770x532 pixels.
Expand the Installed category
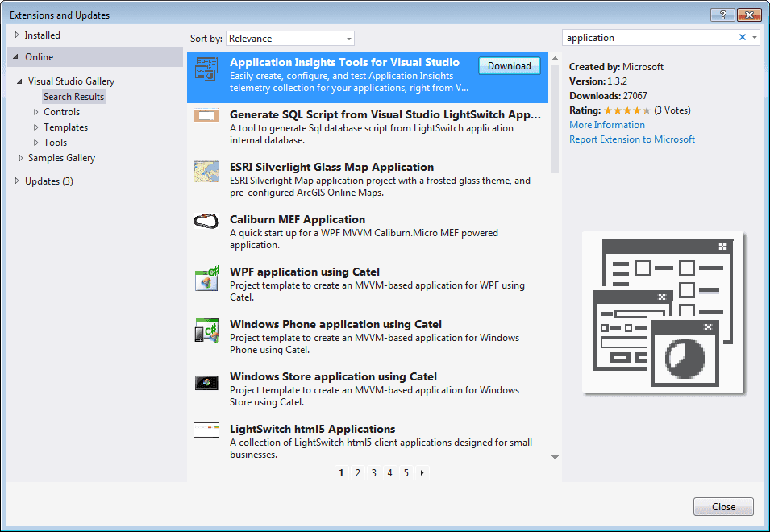[17, 35]
